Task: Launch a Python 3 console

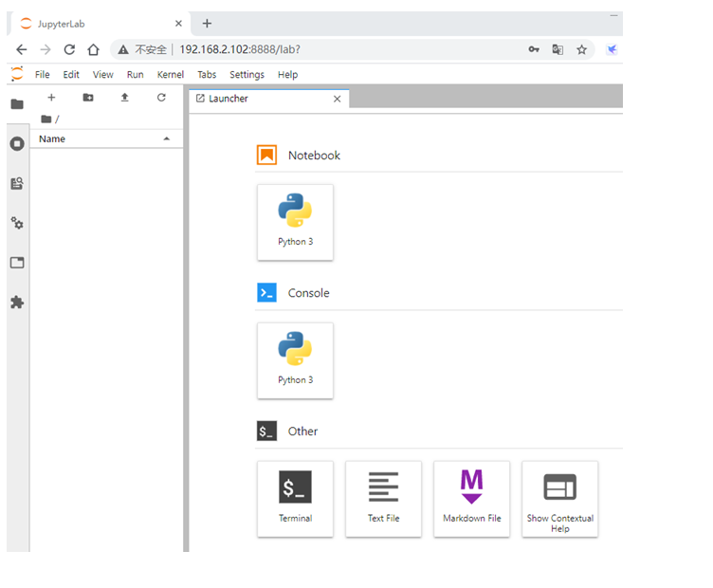Action: (x=295, y=360)
